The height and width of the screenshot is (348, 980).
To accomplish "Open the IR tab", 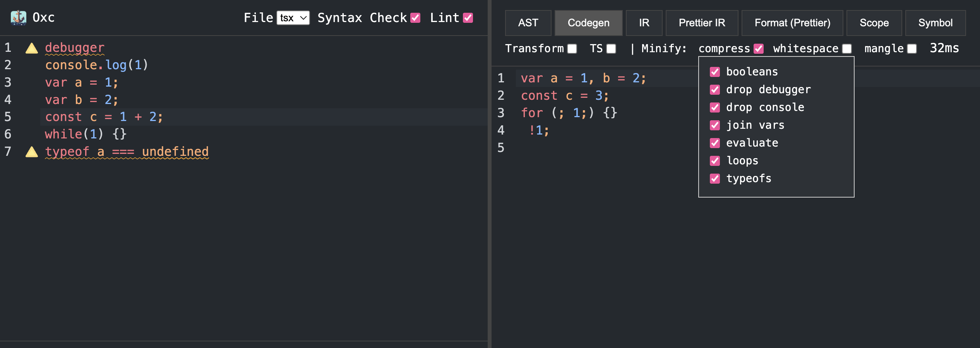I will click(x=644, y=23).
